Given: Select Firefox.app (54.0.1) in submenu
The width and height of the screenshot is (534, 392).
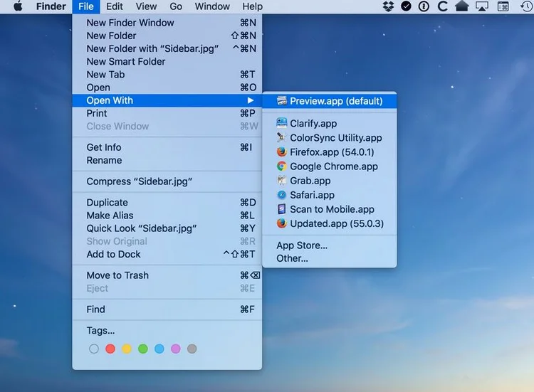Looking at the screenshot, I should 331,152.
